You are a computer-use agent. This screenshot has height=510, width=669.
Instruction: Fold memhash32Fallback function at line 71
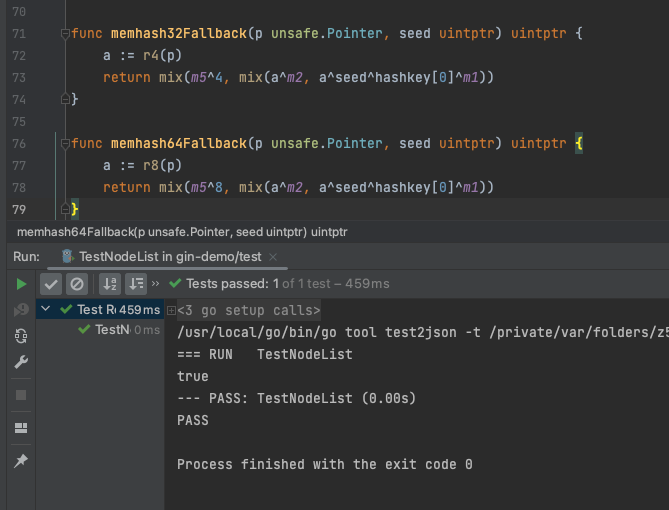pyautogui.click(x=65, y=33)
